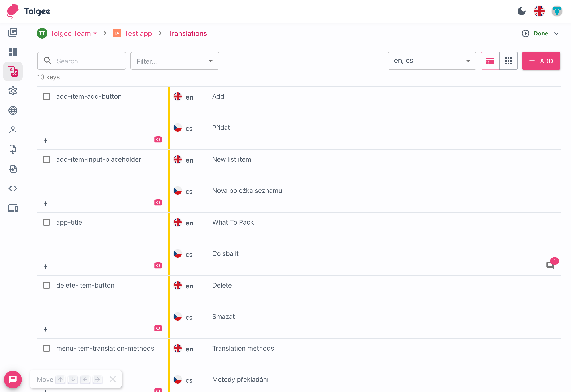This screenshot has width=571, height=392.
Task: Open the en, cs language selector
Action: (x=432, y=61)
